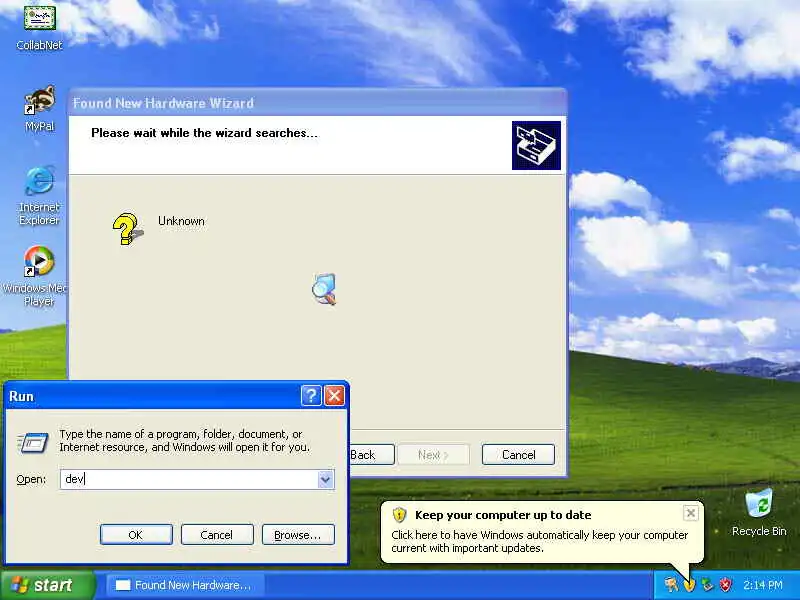This screenshot has width=800, height=600.
Task: Click the hardware wizard banner icon
Action: pos(536,145)
